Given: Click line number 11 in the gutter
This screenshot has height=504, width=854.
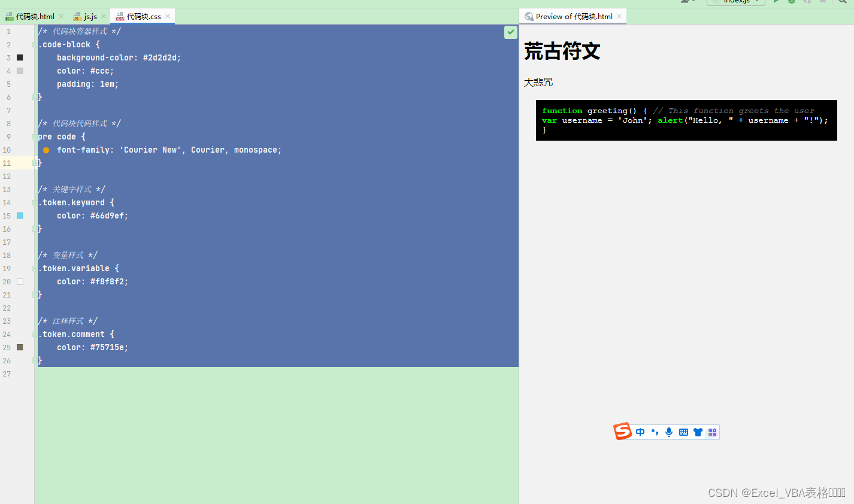Looking at the screenshot, I should point(7,163).
